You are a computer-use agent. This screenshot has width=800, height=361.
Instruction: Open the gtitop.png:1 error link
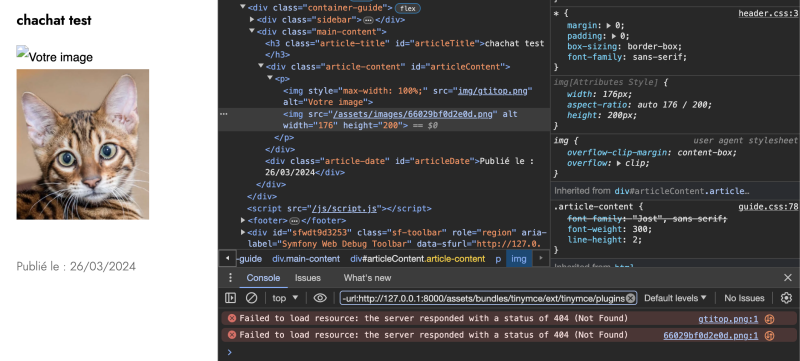[x=728, y=319]
